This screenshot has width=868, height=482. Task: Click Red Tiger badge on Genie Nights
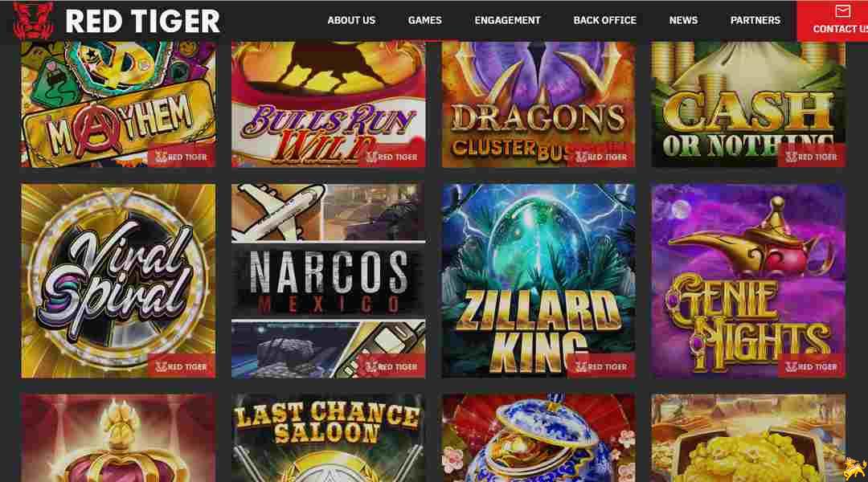point(812,366)
